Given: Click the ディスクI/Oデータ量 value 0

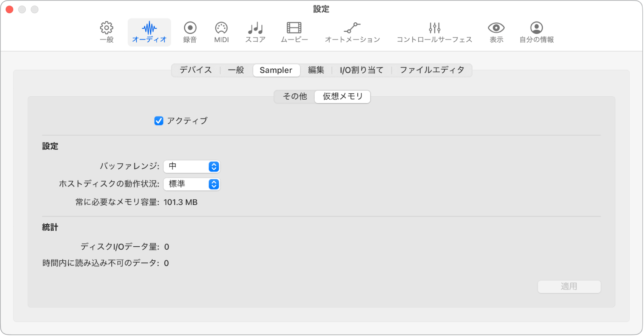Looking at the screenshot, I should point(167,247).
